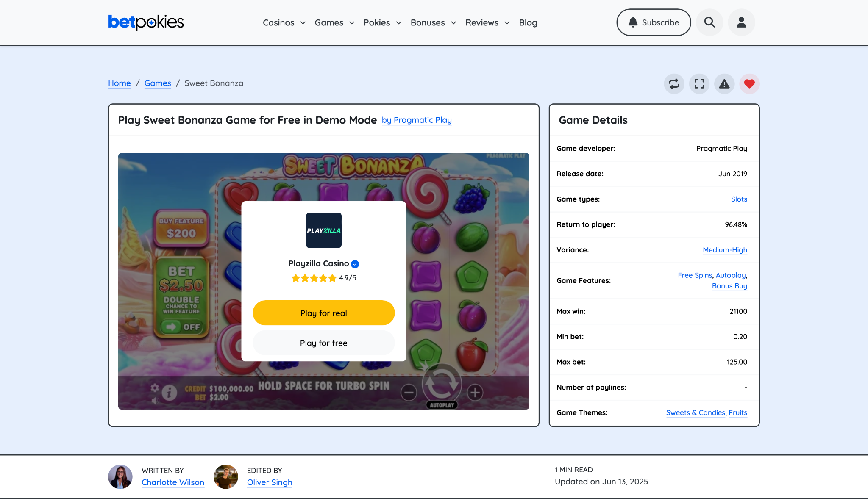Click the 0.20 min bet value
This screenshot has height=501, width=868.
tap(740, 337)
